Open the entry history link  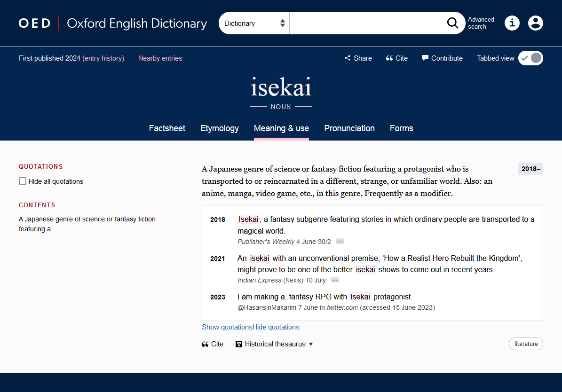click(x=103, y=58)
